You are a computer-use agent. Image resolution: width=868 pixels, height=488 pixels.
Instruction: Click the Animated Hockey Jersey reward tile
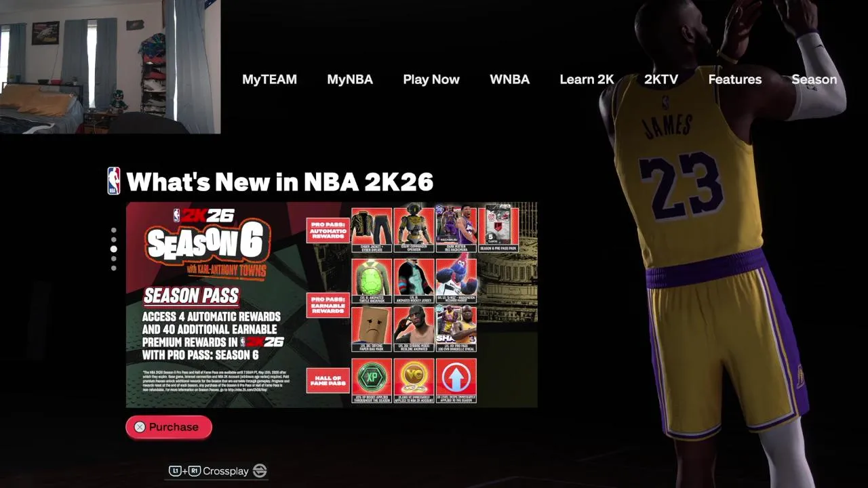[x=414, y=281]
